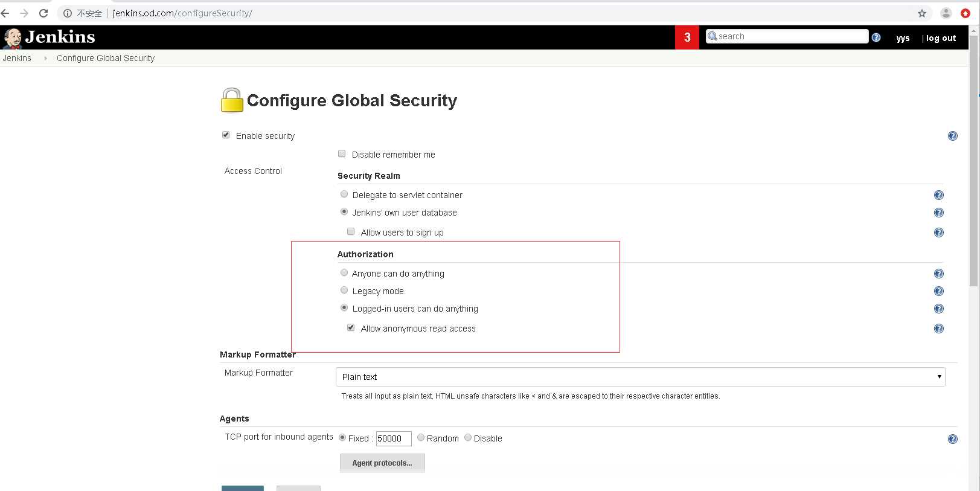The image size is (980, 491).
Task: Check Disable remember me
Action: pyautogui.click(x=342, y=154)
